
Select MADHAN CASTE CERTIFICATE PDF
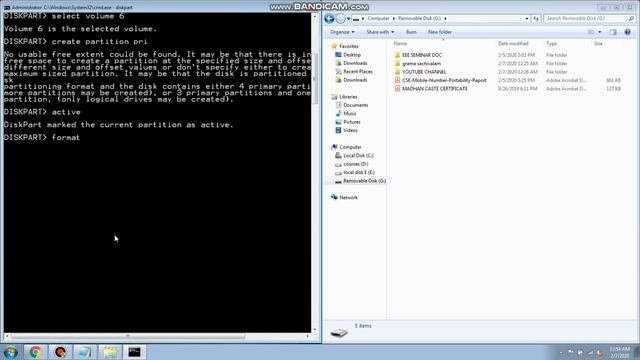[x=435, y=89]
